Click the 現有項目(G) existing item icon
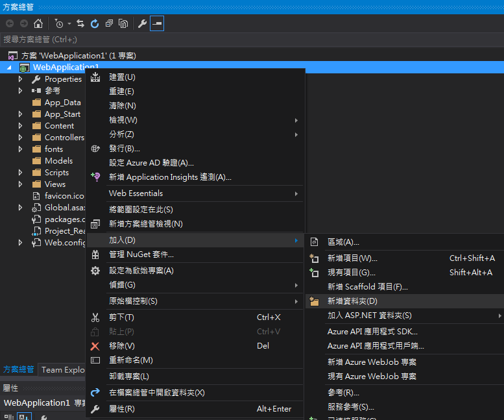504x420 pixels. pyautogui.click(x=314, y=273)
